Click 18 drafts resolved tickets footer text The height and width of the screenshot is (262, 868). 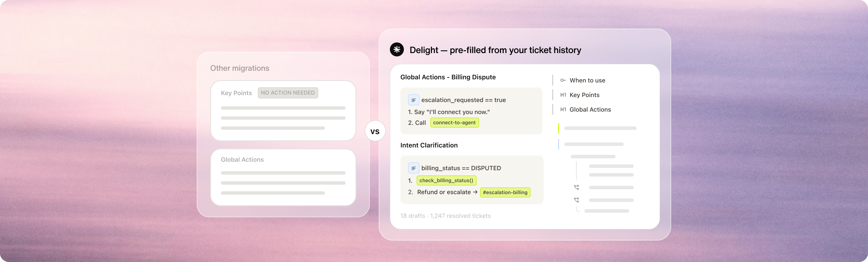[445, 216]
